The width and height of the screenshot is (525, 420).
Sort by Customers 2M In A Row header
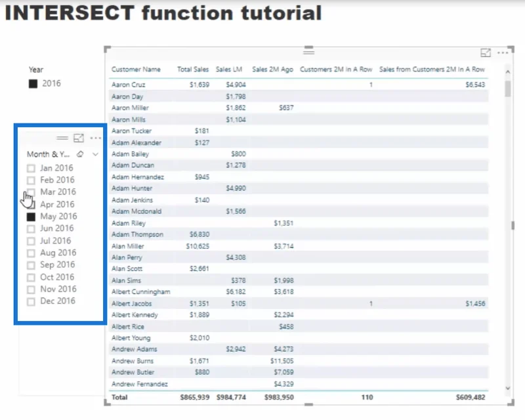(336, 70)
